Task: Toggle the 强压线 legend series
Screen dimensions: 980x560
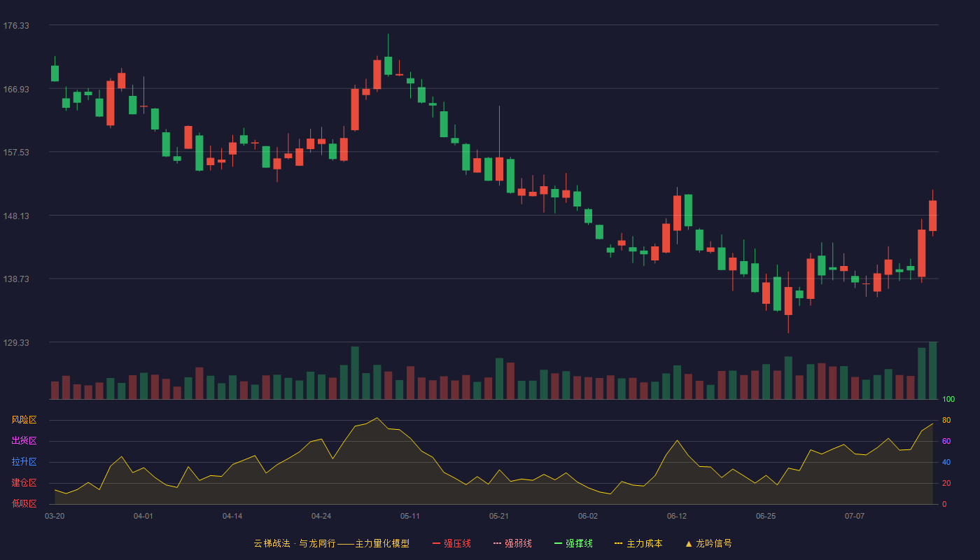Action: [x=451, y=543]
